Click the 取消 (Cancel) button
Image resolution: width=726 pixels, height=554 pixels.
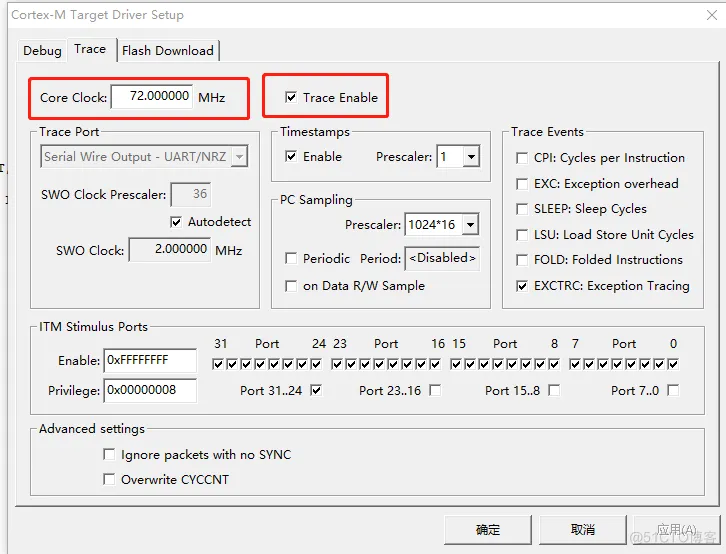582,529
